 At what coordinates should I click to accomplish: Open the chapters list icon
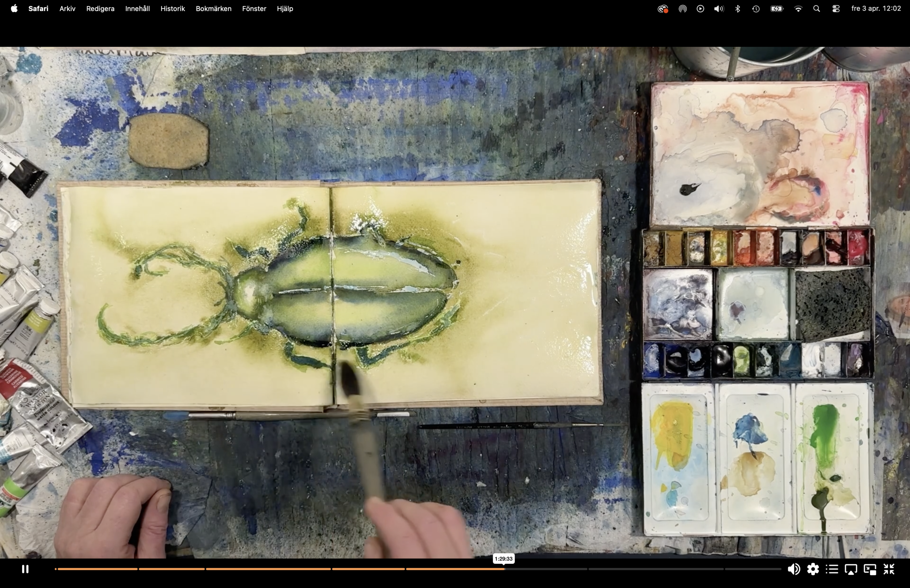click(832, 569)
